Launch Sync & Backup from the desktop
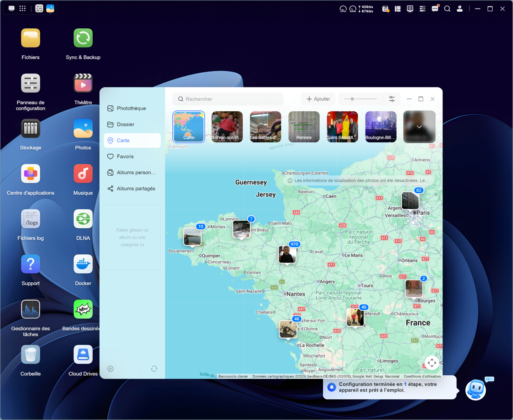 (83, 38)
